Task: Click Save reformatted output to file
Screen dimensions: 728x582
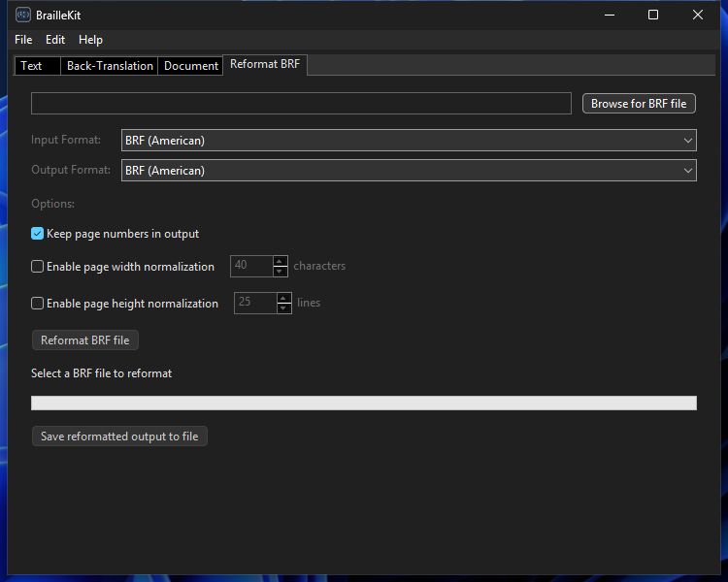Action: coord(119,436)
